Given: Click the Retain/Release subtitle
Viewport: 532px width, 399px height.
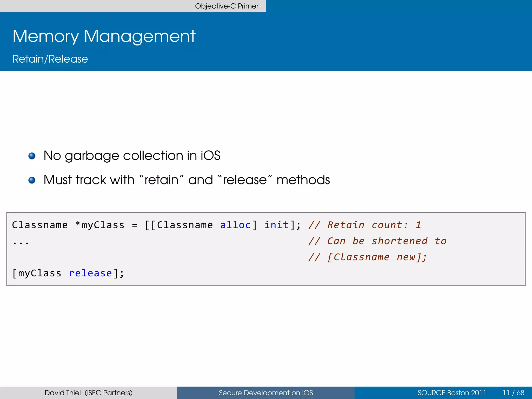Looking at the screenshot, I should click(50, 59).
